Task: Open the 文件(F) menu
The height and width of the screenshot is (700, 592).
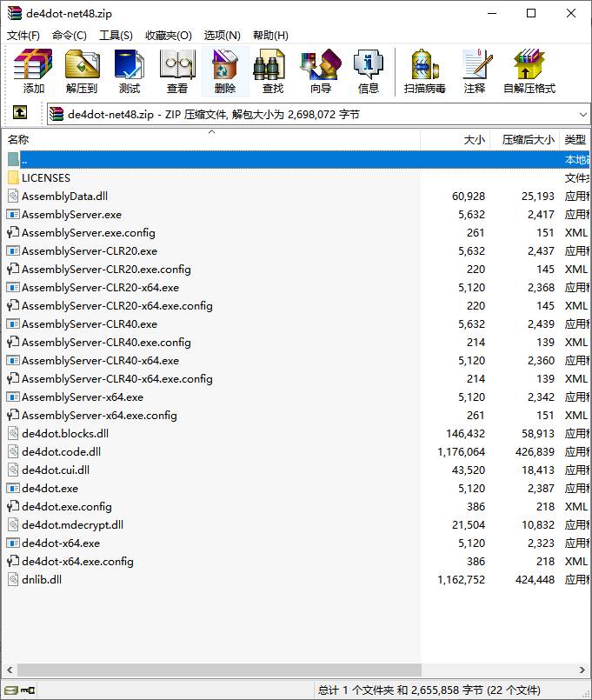Action: [x=23, y=36]
